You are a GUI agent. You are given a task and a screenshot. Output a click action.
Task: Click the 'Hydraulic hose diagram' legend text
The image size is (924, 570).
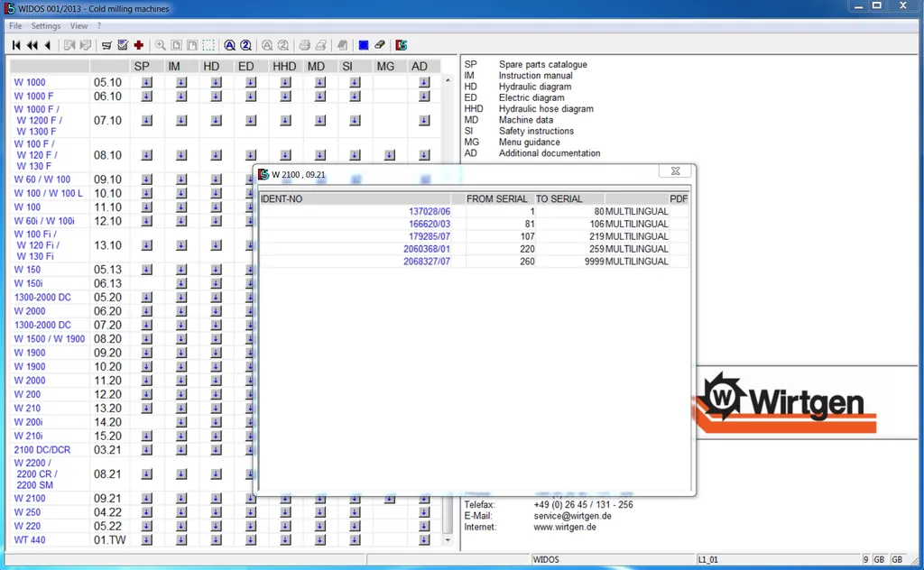click(x=546, y=109)
